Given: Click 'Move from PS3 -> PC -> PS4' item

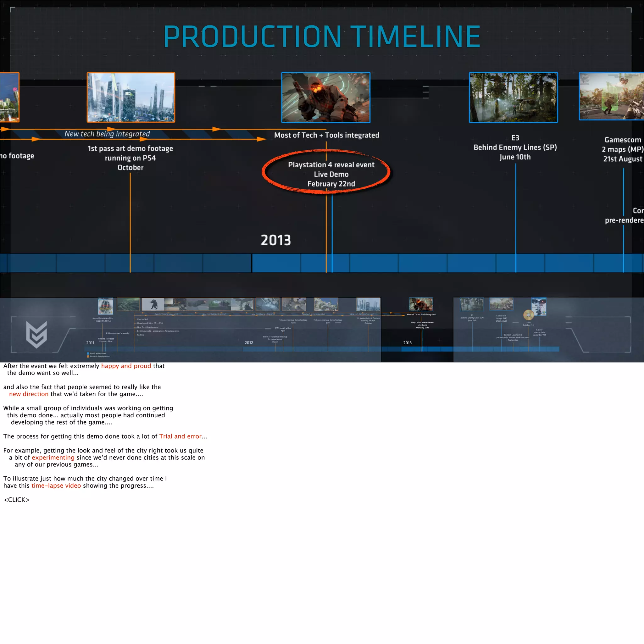Looking at the screenshot, I should coord(150,323).
